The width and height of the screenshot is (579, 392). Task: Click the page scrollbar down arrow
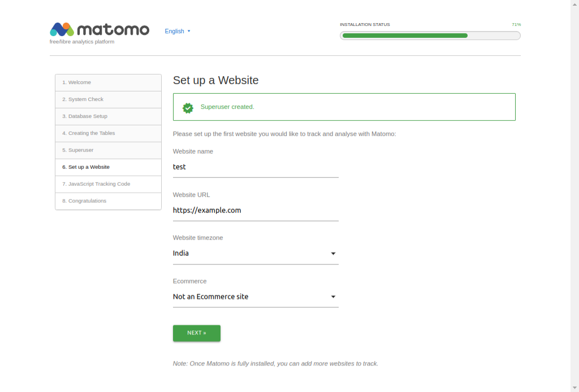574,388
